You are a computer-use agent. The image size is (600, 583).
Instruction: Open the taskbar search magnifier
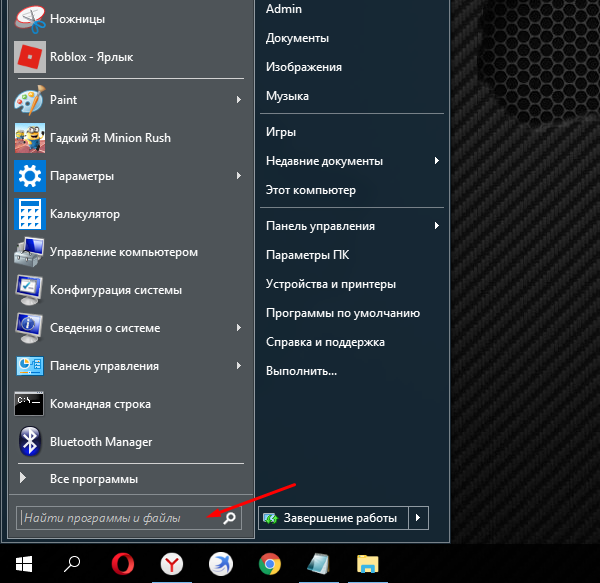click(x=72, y=564)
